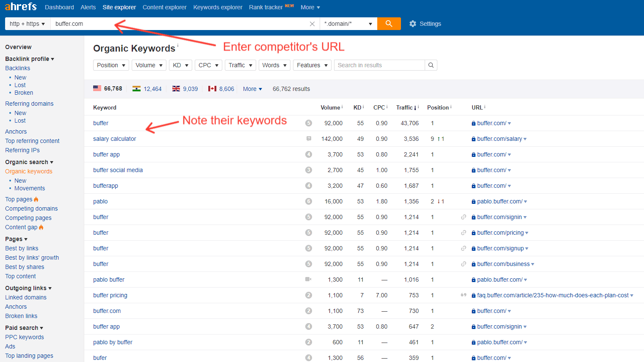Click the orange search magnifier button
The image size is (644, 362).
point(389,24)
